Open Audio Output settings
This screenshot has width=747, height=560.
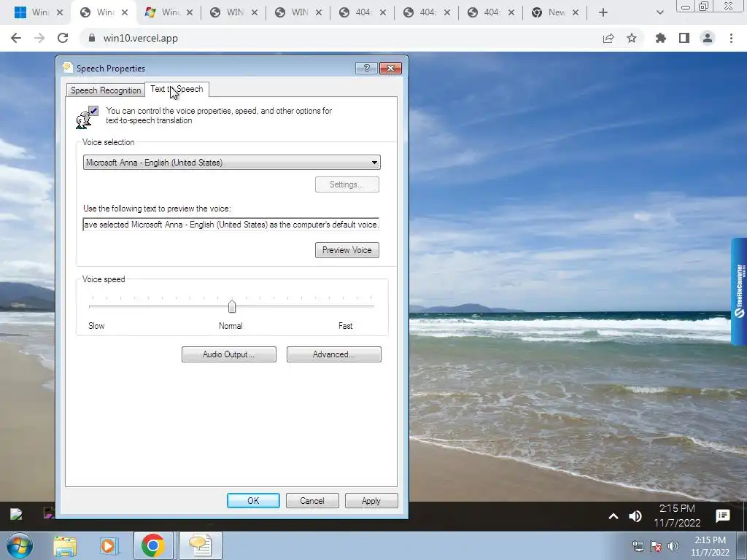[228, 354]
